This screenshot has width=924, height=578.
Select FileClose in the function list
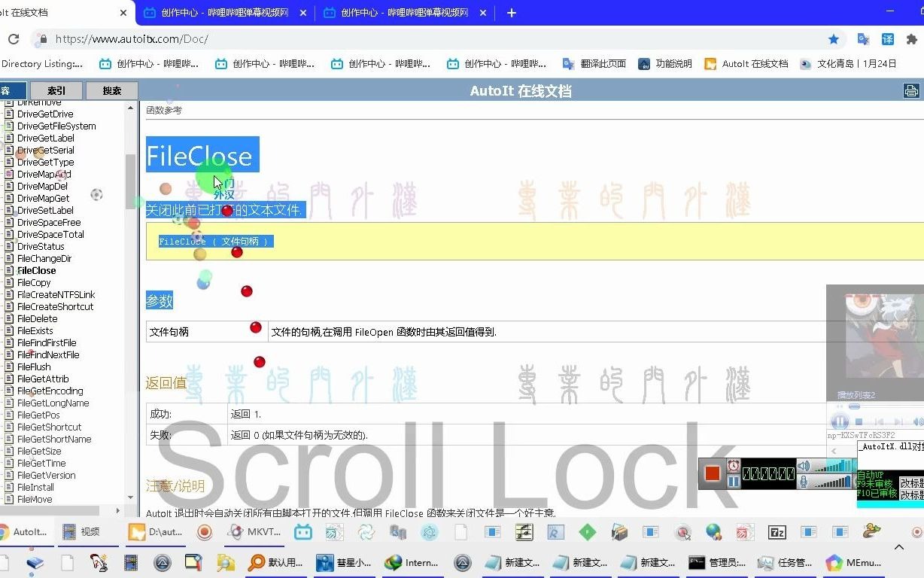click(x=36, y=270)
